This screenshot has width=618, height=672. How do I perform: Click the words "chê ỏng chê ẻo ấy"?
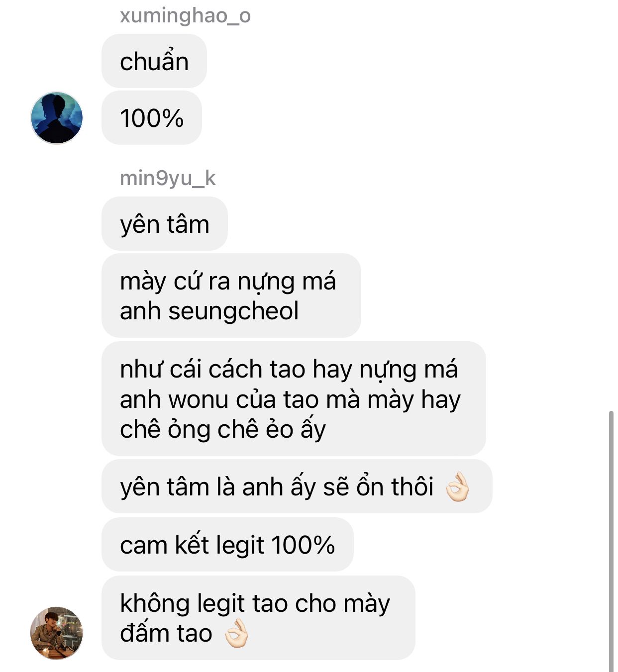tap(223, 429)
